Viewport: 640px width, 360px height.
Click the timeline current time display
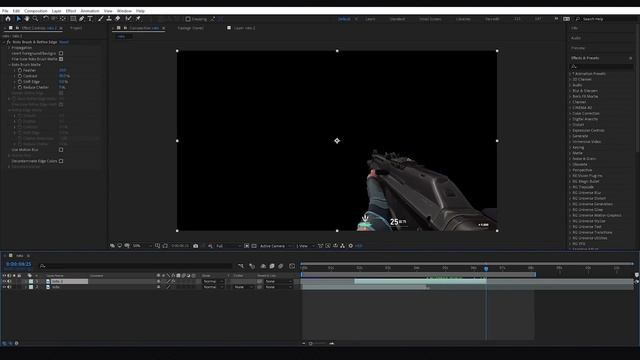pos(19,264)
